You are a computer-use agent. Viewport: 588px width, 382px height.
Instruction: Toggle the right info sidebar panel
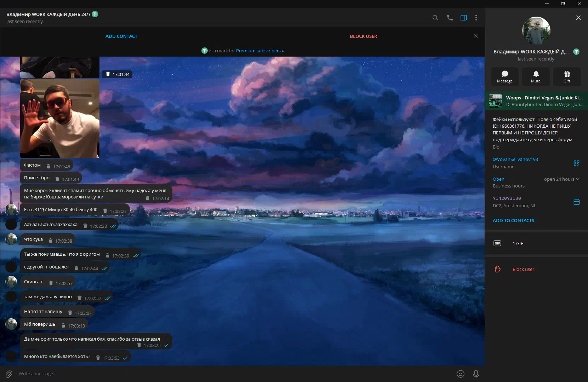(x=463, y=18)
